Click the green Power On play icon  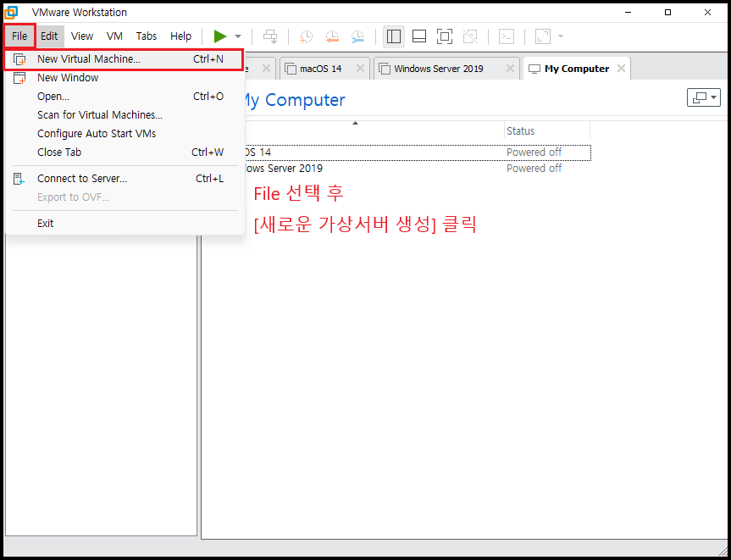point(220,36)
